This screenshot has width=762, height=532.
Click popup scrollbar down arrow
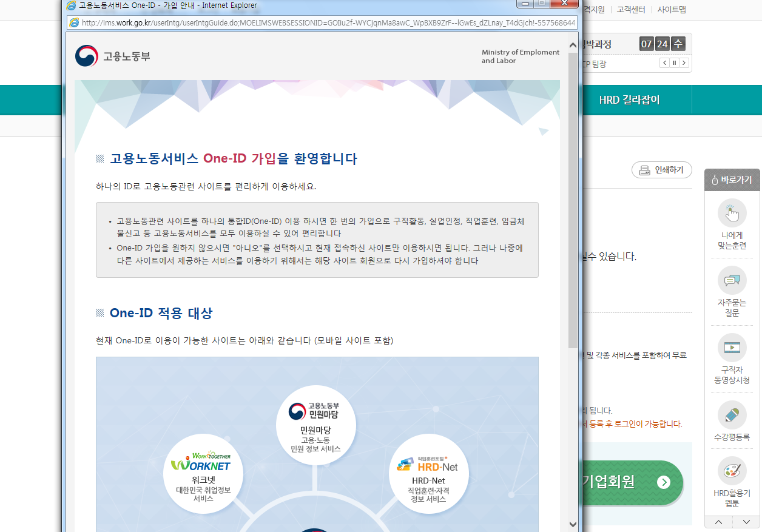click(573, 524)
